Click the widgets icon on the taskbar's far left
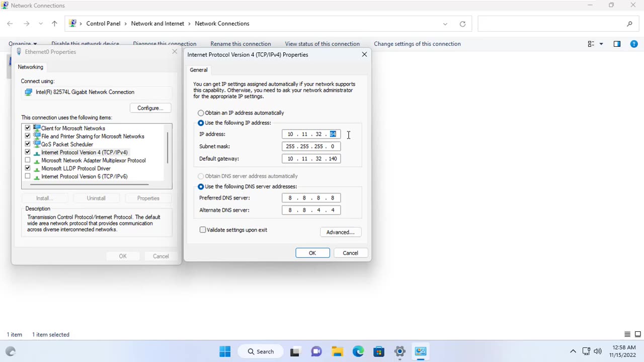This screenshot has width=644, height=362. pos(11,351)
